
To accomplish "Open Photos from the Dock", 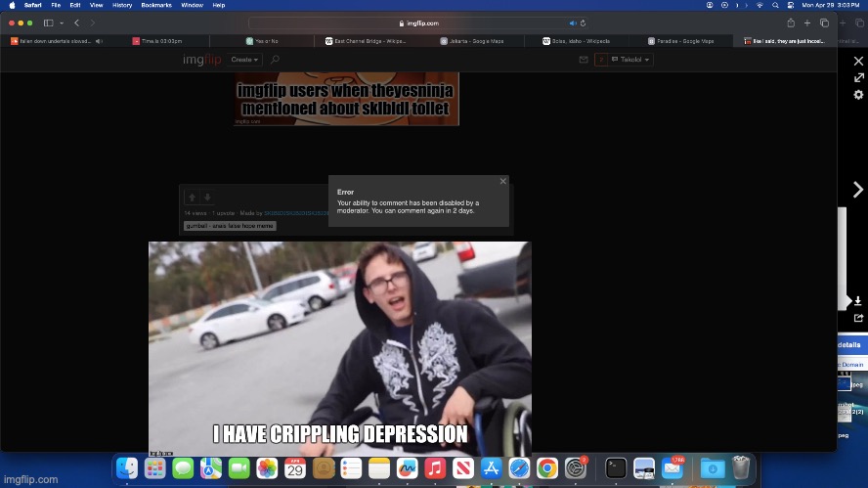I will point(267,468).
